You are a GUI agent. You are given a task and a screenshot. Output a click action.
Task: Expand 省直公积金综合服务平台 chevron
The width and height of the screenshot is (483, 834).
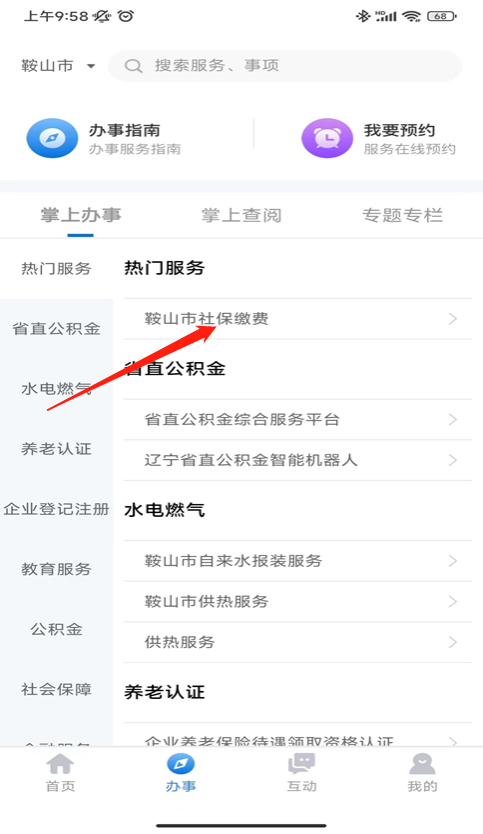pos(453,419)
